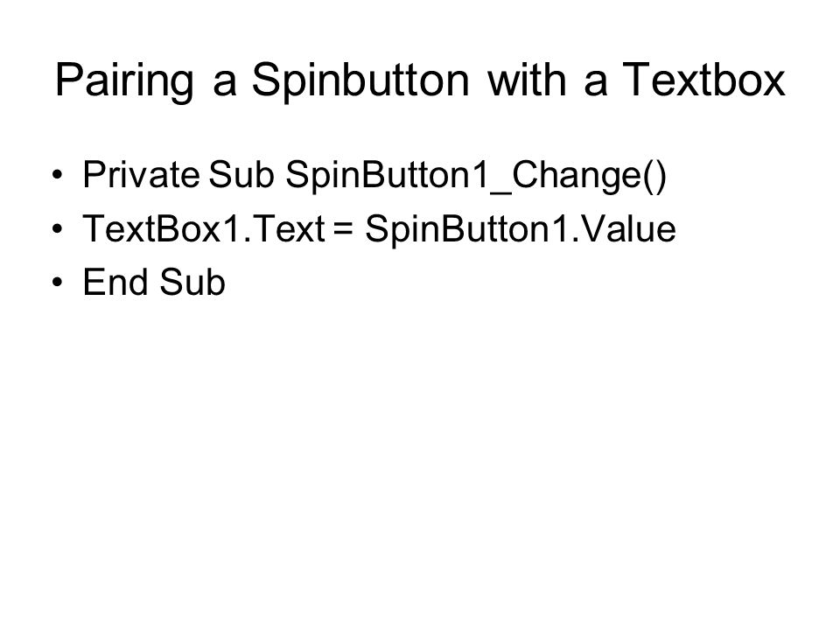Click the bullet point before "End Sub"
840x630 pixels.
tap(58, 283)
